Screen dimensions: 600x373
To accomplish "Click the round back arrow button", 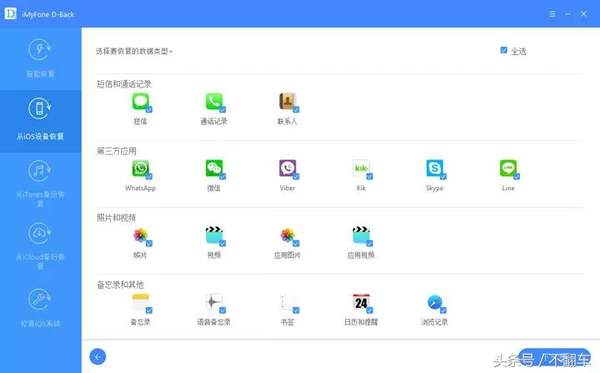I will point(98,357).
